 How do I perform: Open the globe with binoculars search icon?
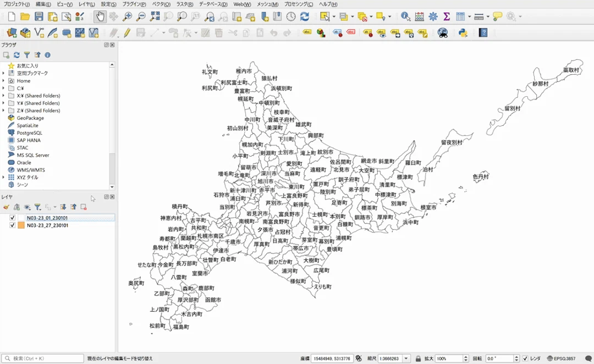pos(442,33)
